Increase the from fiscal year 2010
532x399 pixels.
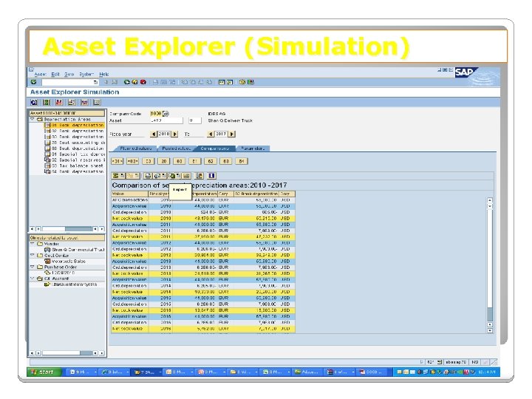pos(175,134)
